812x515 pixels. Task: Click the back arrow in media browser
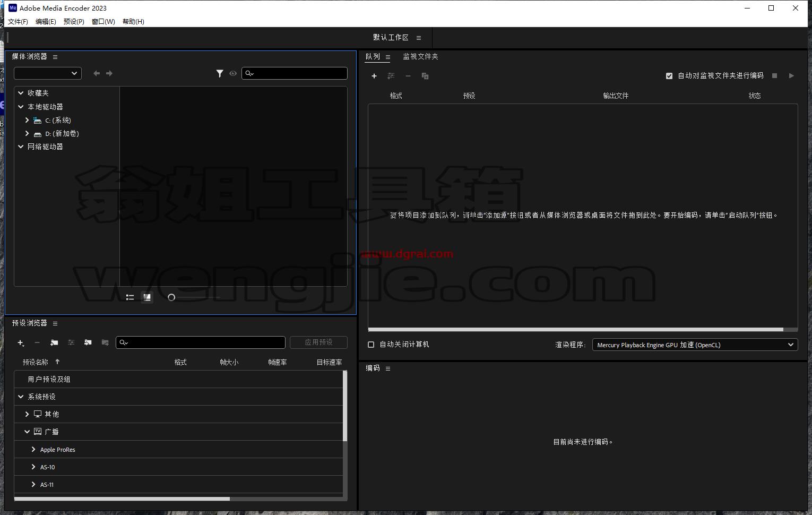click(x=97, y=73)
